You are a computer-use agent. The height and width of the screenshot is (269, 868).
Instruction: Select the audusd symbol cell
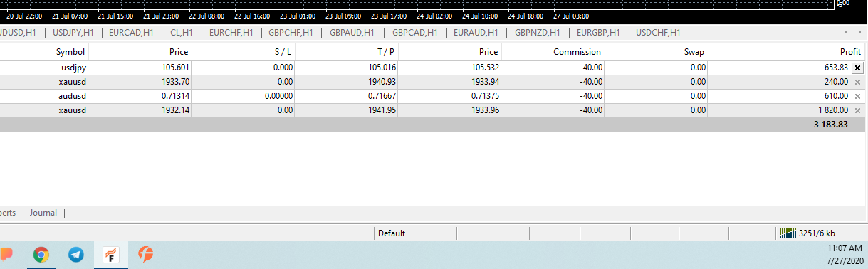pyautogui.click(x=73, y=96)
